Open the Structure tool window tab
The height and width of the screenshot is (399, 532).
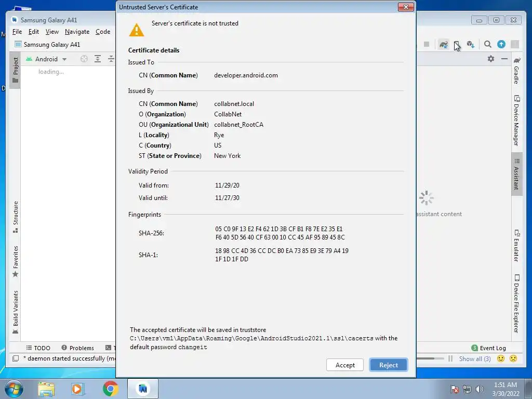(x=15, y=217)
